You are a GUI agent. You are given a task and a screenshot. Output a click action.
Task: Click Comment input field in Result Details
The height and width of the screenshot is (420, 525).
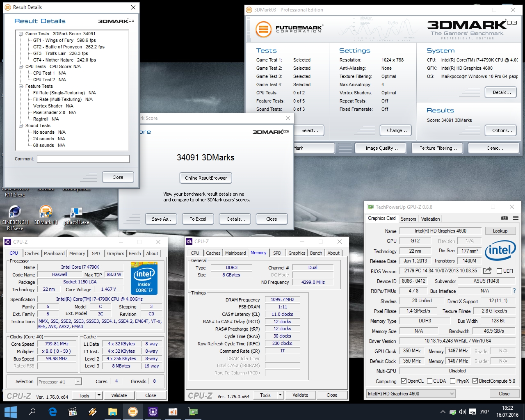(x=83, y=159)
